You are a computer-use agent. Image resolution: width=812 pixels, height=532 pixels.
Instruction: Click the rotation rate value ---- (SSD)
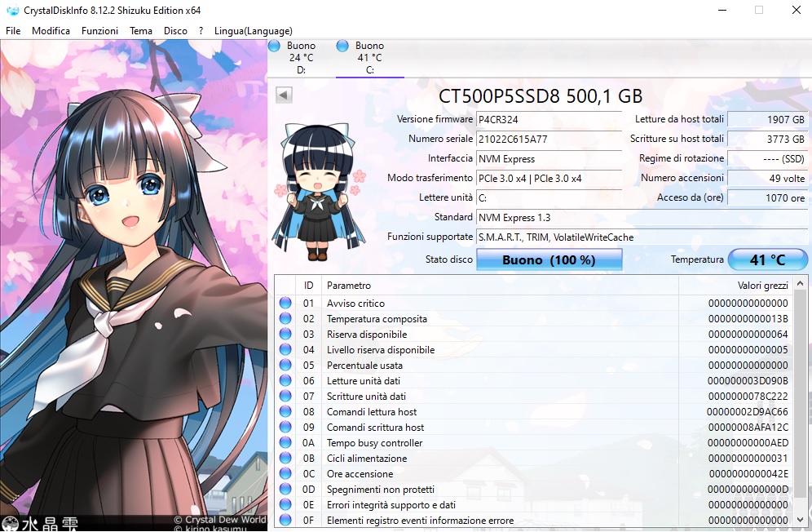point(767,158)
